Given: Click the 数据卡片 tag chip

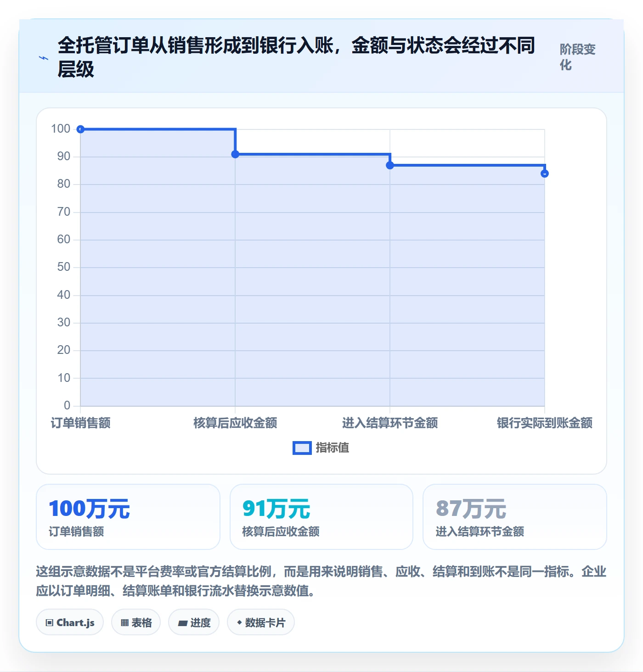Looking at the screenshot, I should [x=261, y=622].
